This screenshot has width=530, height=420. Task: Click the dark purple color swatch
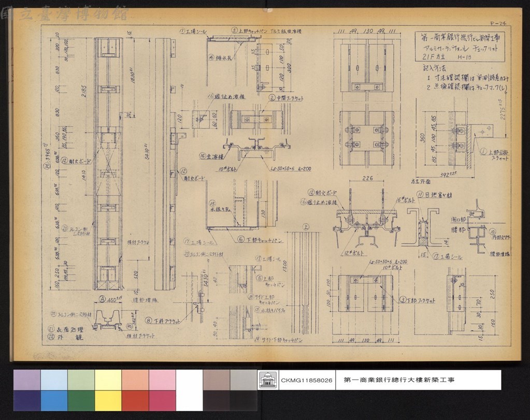click(27, 401)
